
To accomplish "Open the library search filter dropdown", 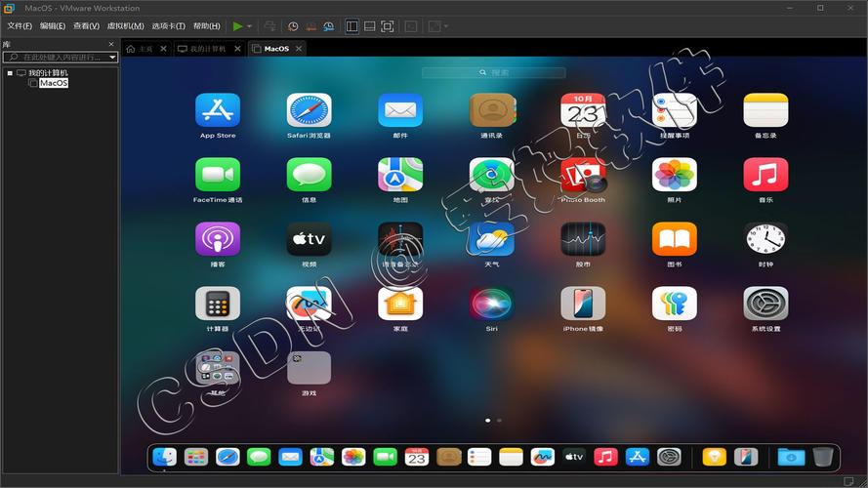I will coord(112,58).
